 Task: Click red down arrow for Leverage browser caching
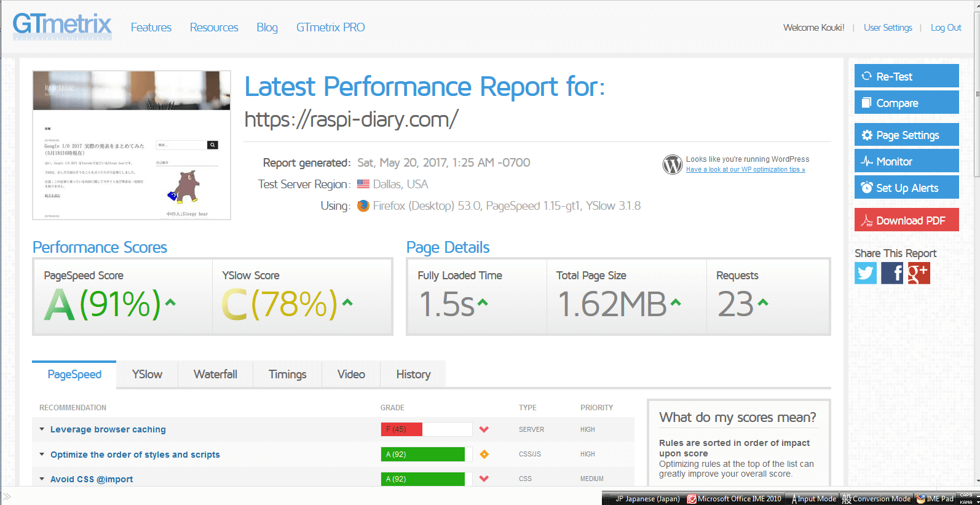pyautogui.click(x=484, y=429)
